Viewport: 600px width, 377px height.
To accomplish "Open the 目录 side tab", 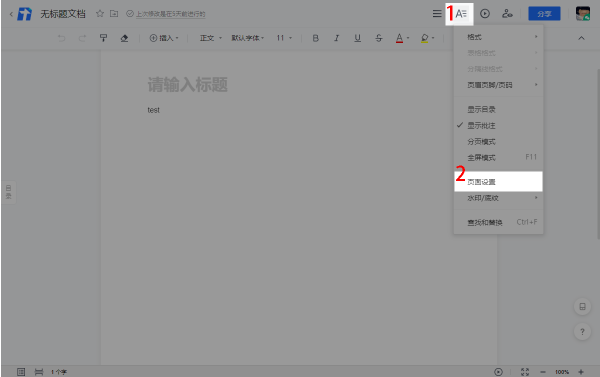I will click(x=8, y=192).
